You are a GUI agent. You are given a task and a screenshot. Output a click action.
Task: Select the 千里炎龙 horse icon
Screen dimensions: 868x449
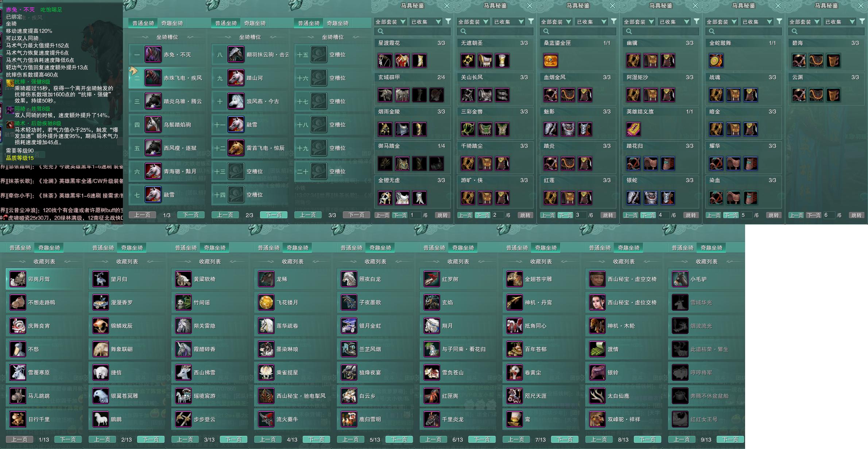(x=431, y=419)
